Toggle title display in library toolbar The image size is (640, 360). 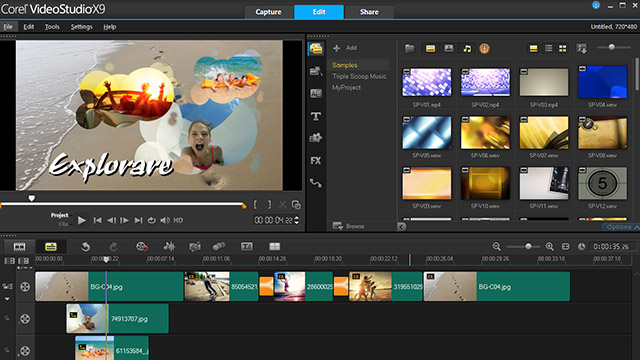[x=533, y=49]
